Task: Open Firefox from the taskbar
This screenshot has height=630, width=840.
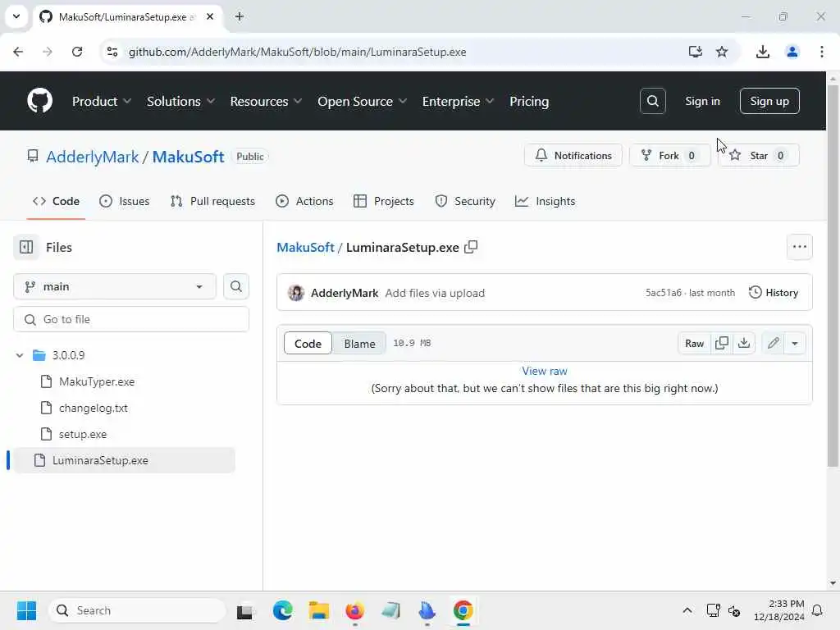Action: tap(354, 610)
